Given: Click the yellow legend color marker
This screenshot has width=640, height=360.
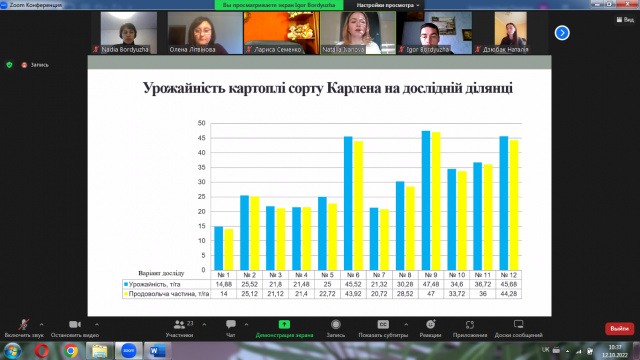Looking at the screenshot, I should (x=126, y=293).
